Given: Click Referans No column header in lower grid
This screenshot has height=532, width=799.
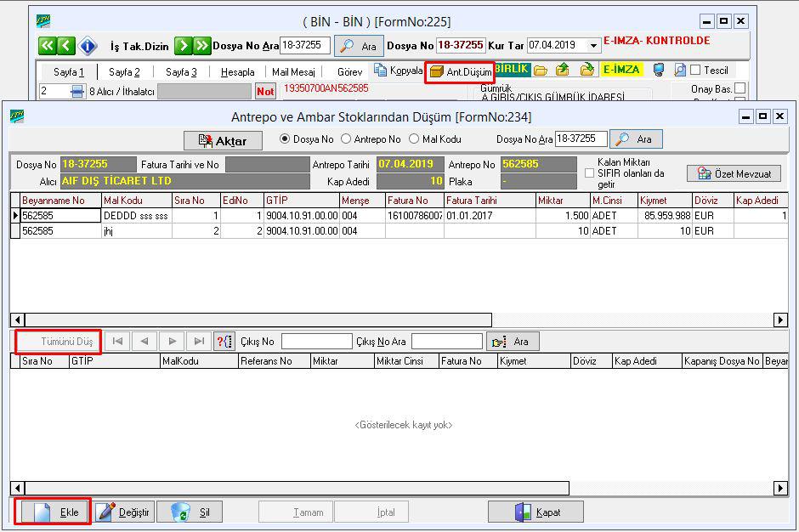Looking at the screenshot, I should [x=275, y=361].
